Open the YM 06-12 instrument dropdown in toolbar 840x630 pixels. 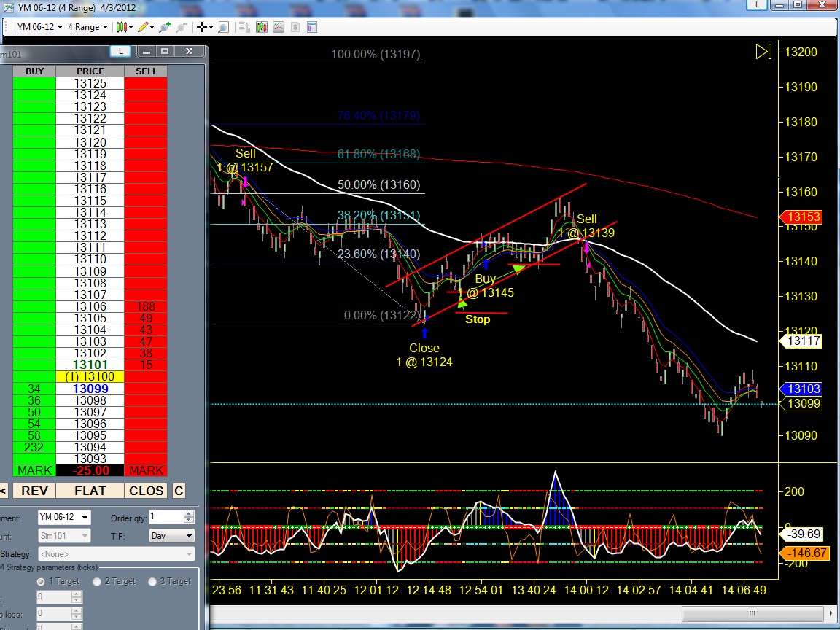(x=39, y=27)
